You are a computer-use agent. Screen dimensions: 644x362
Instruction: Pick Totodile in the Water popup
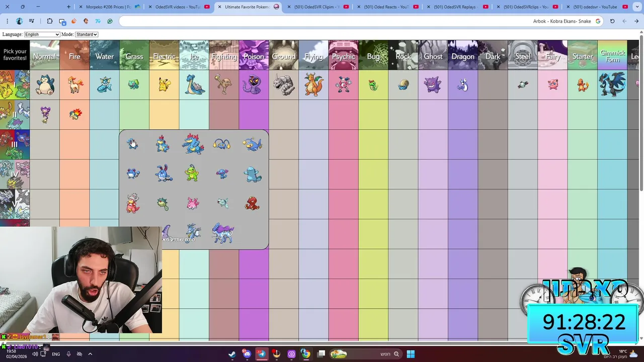[x=132, y=144]
